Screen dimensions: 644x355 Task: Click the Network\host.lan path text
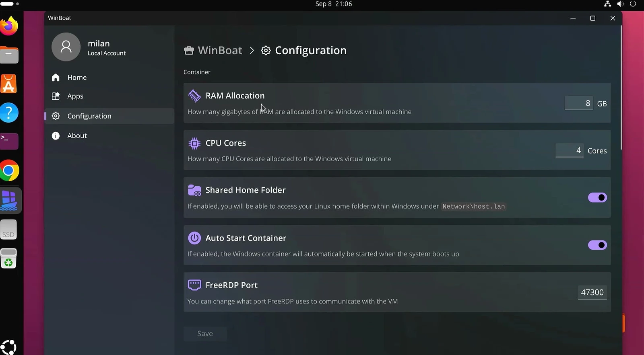point(473,206)
